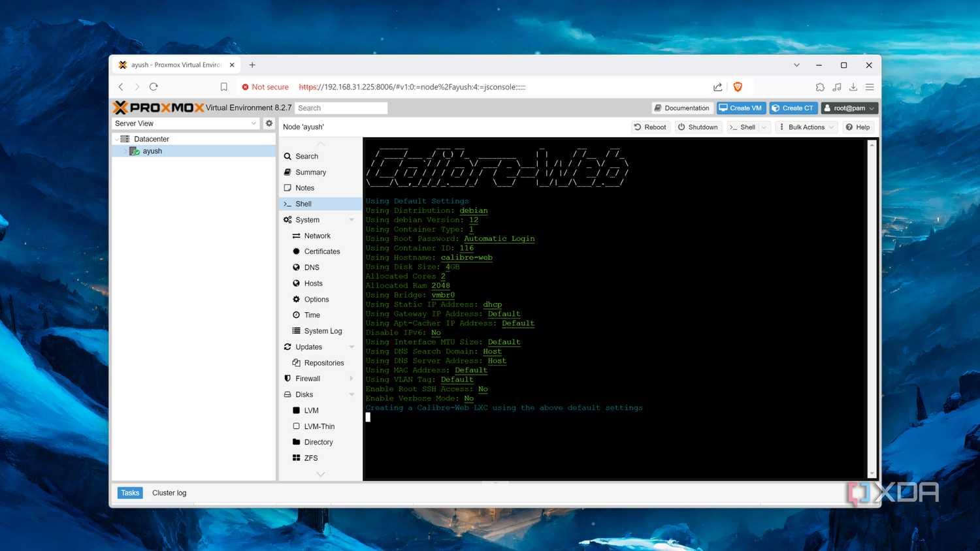Screen dimensions: 980x551
Task: Click the Create VM button
Action: pos(741,108)
